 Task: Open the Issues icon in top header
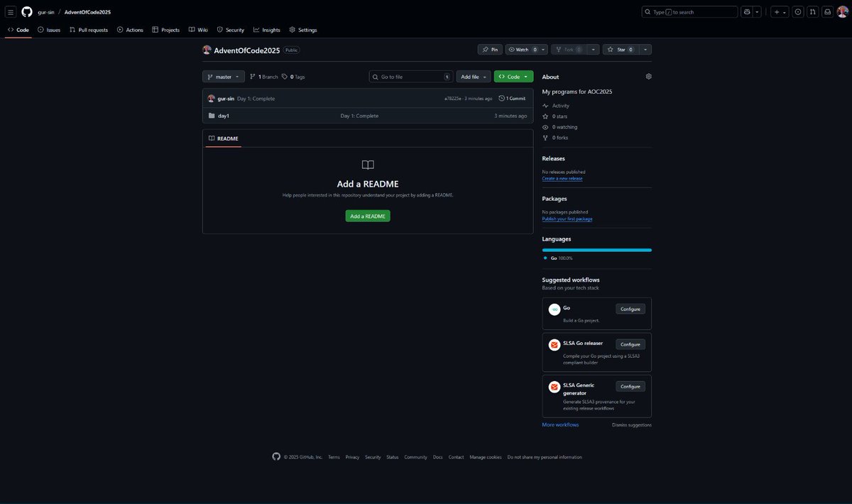(798, 12)
